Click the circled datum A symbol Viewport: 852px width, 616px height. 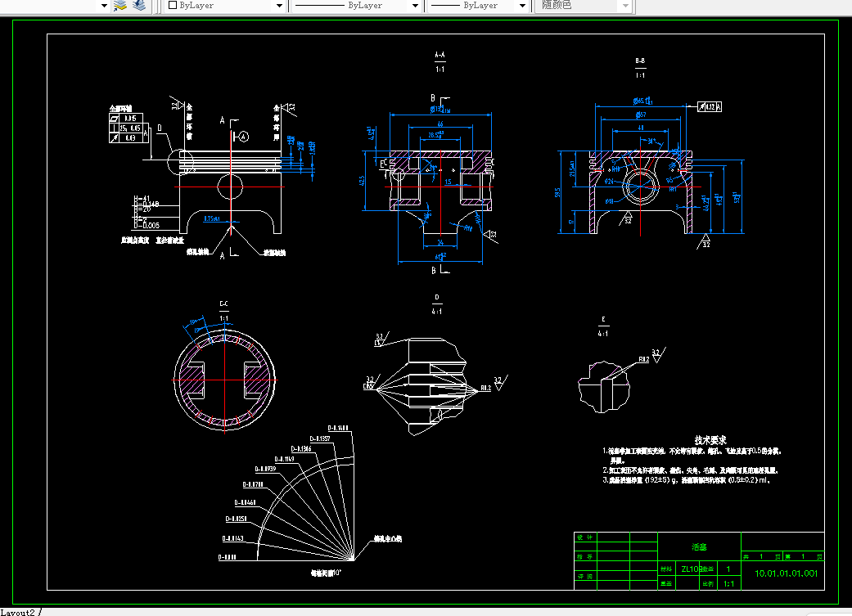click(x=243, y=137)
